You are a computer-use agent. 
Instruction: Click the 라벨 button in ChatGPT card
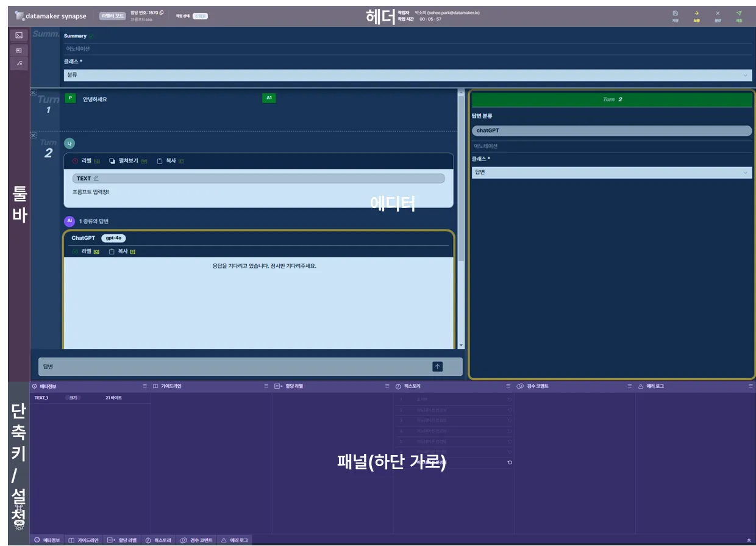(x=86, y=251)
